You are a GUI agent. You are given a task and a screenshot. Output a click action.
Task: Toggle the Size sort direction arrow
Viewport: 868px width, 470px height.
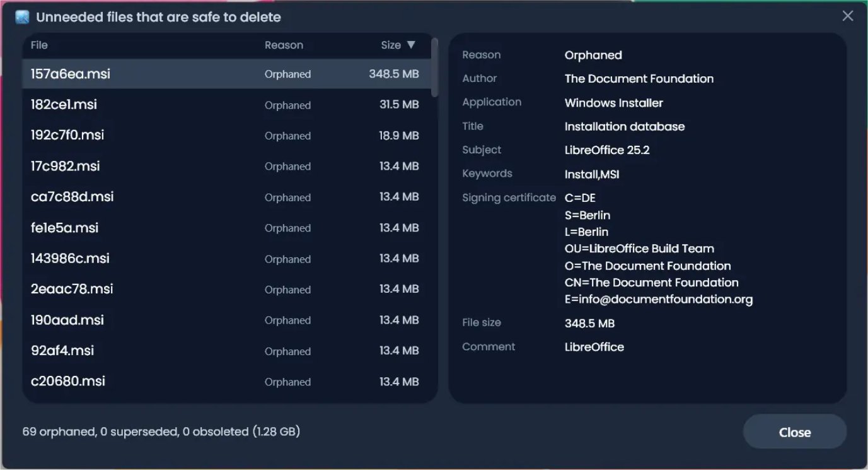411,45
